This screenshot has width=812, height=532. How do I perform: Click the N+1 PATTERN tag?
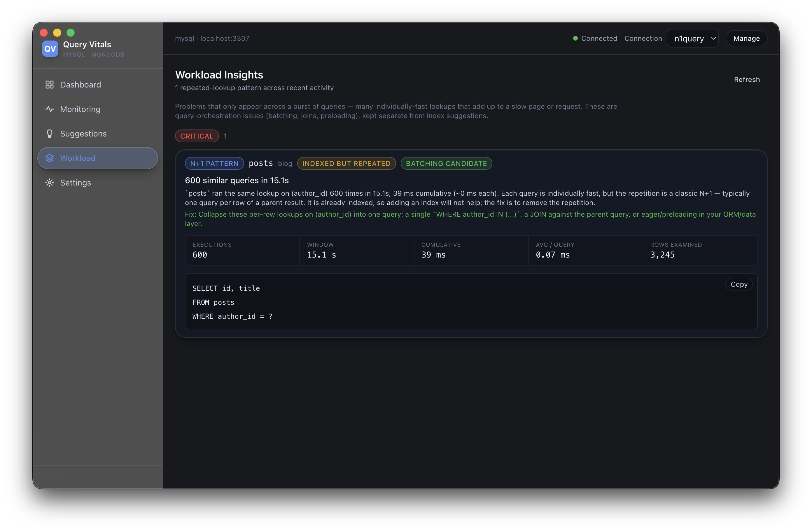pos(214,163)
